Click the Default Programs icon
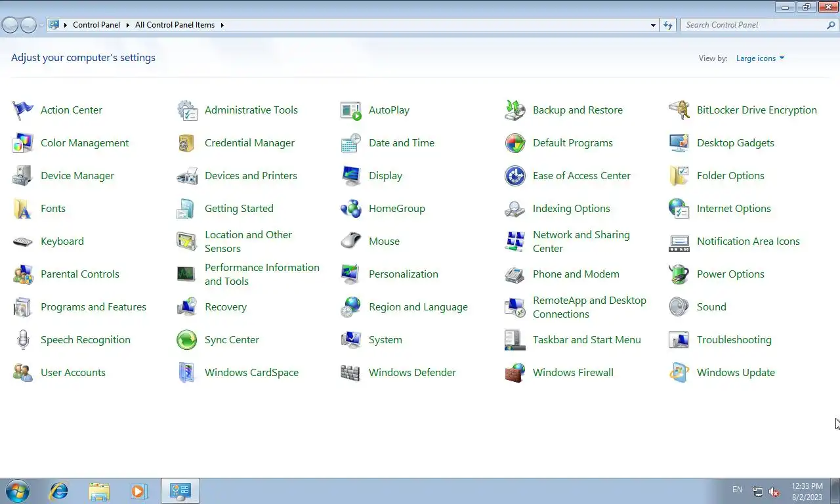The image size is (840, 504). (515, 143)
